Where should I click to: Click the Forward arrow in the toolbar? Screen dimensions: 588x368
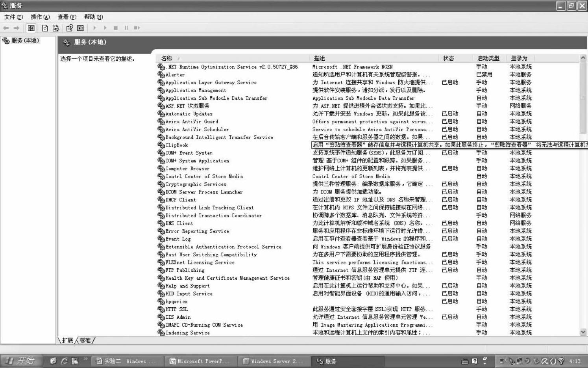[17, 28]
